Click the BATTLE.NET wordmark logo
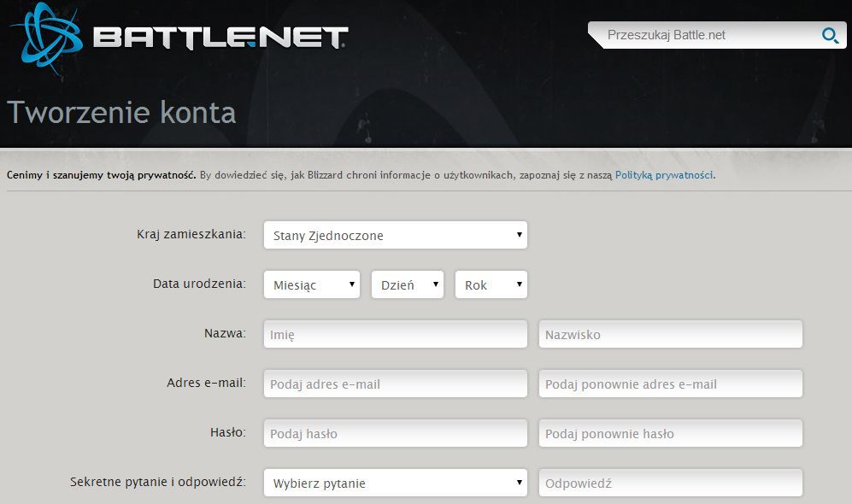Image resolution: width=852 pixels, height=504 pixels. click(221, 38)
